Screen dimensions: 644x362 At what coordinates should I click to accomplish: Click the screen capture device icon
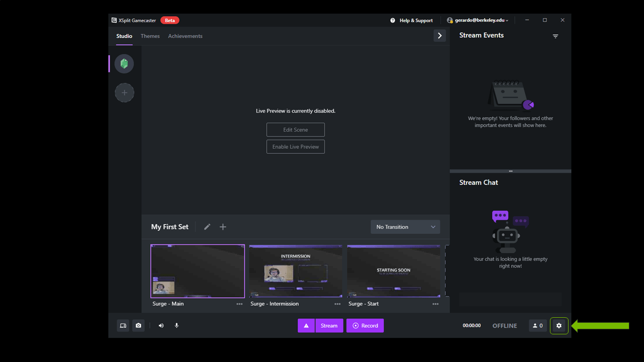pos(123,326)
